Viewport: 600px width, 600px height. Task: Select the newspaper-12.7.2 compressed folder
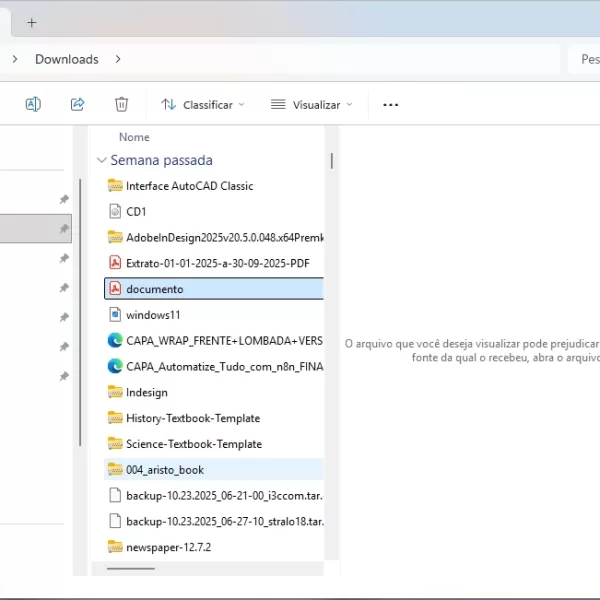[x=168, y=547]
